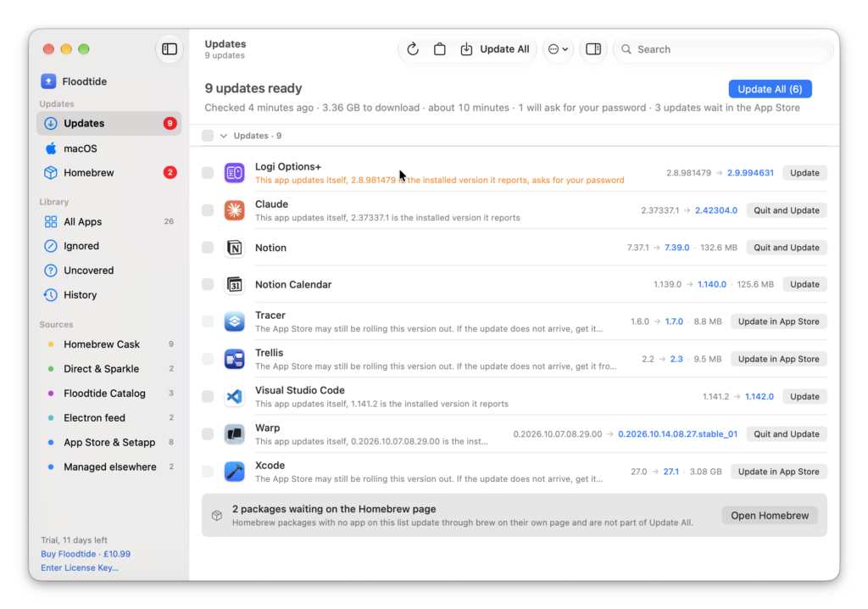Click Update in App Store for Xcode
The height and width of the screenshot is (609, 868).
(778, 472)
